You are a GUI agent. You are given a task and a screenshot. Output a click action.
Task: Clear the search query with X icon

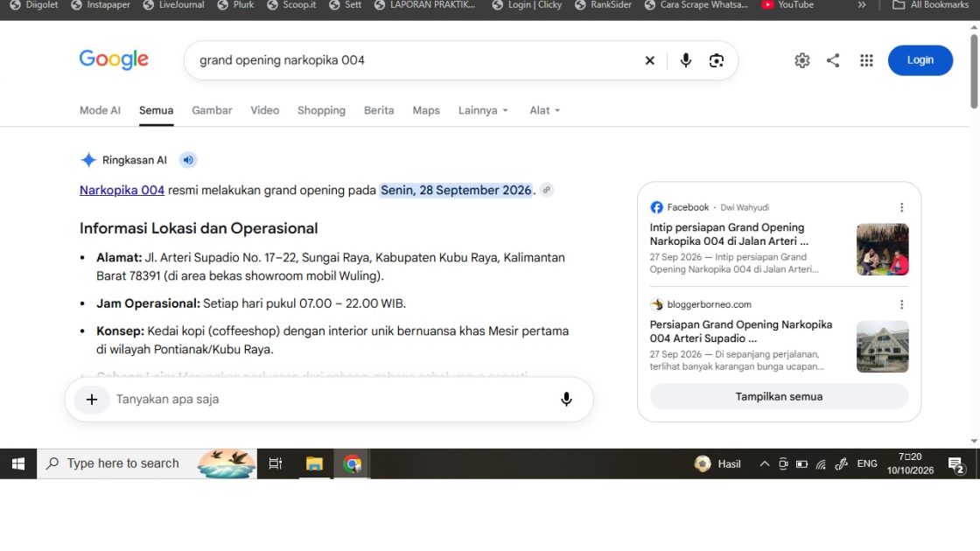tap(649, 60)
